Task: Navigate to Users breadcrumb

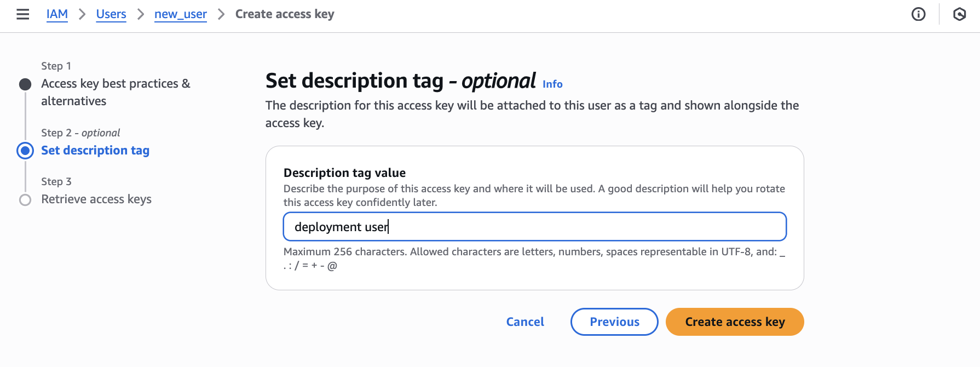Action: (111, 14)
